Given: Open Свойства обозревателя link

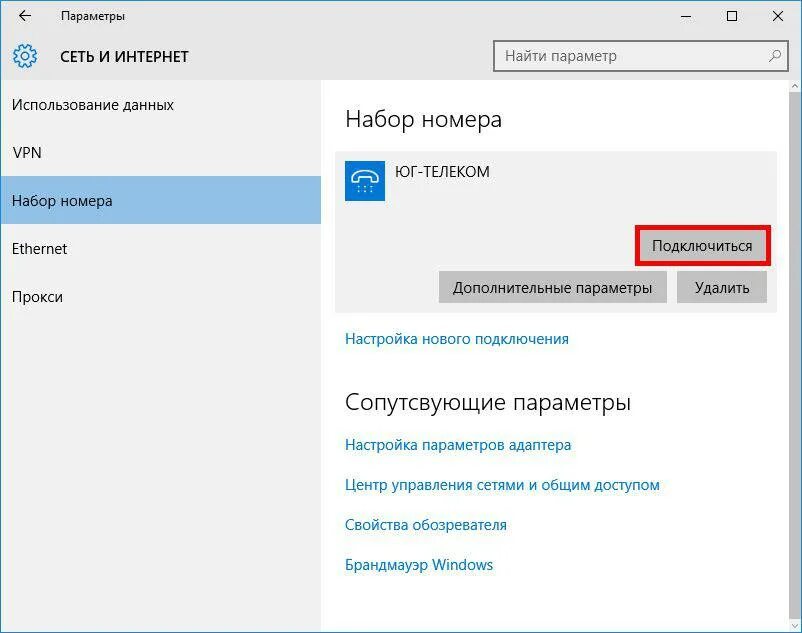Looking at the screenshot, I should [426, 525].
